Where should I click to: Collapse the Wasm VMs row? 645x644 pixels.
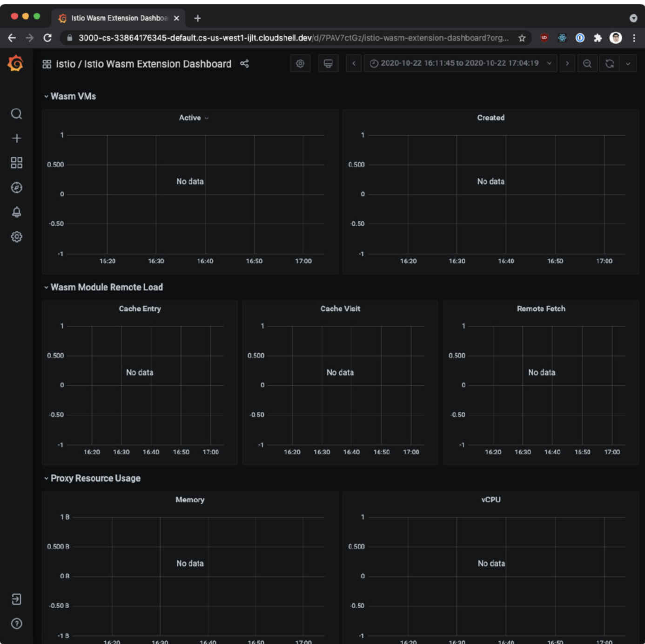tap(46, 96)
